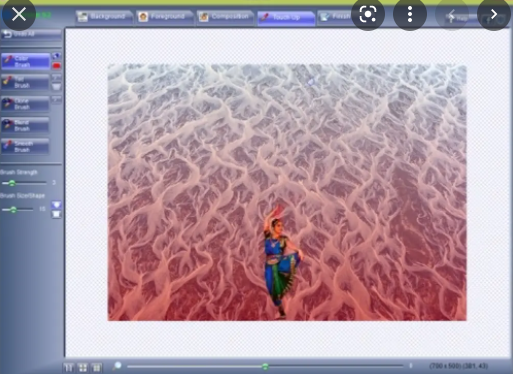Go to the next image arrow

494,14
